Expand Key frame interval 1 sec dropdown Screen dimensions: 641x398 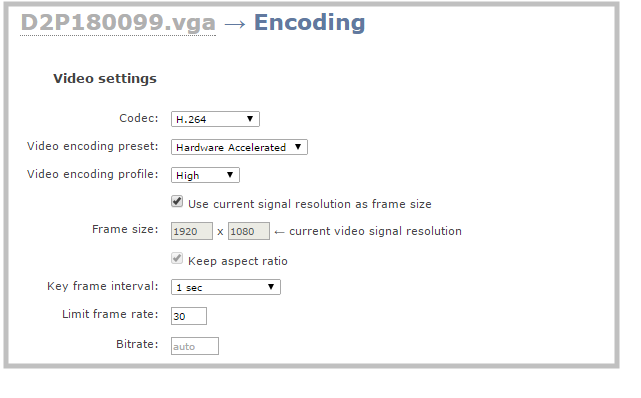tap(226, 287)
